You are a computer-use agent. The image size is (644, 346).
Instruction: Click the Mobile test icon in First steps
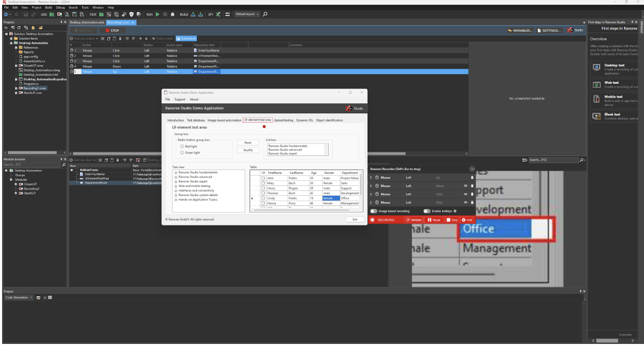[597, 99]
